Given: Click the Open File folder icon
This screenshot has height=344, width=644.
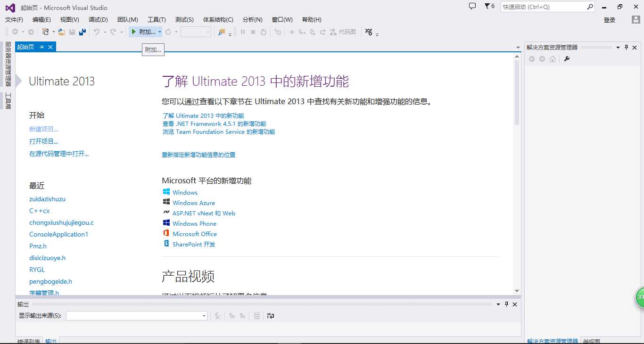Looking at the screenshot, I should [62, 32].
